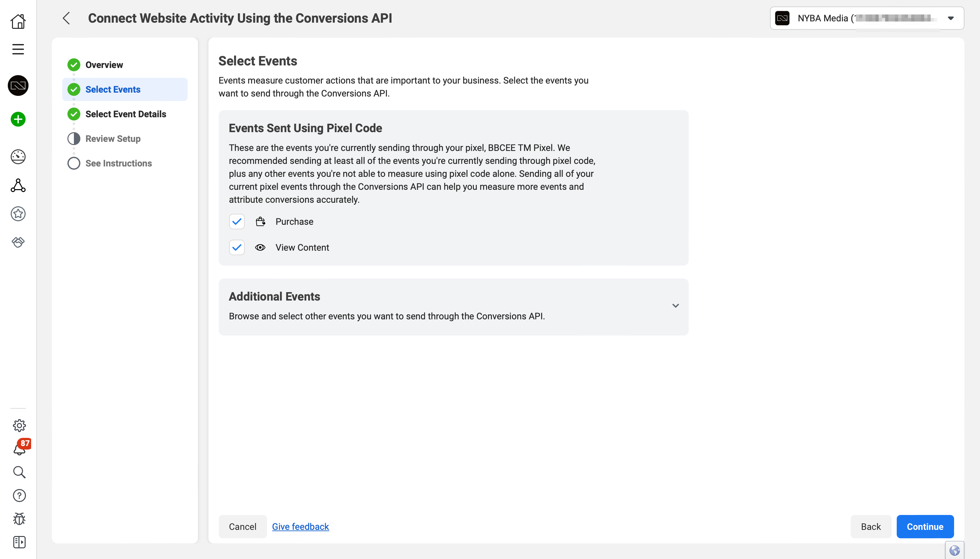Open the star achievements icon
Screen dimensions: 980x559
coord(18,214)
